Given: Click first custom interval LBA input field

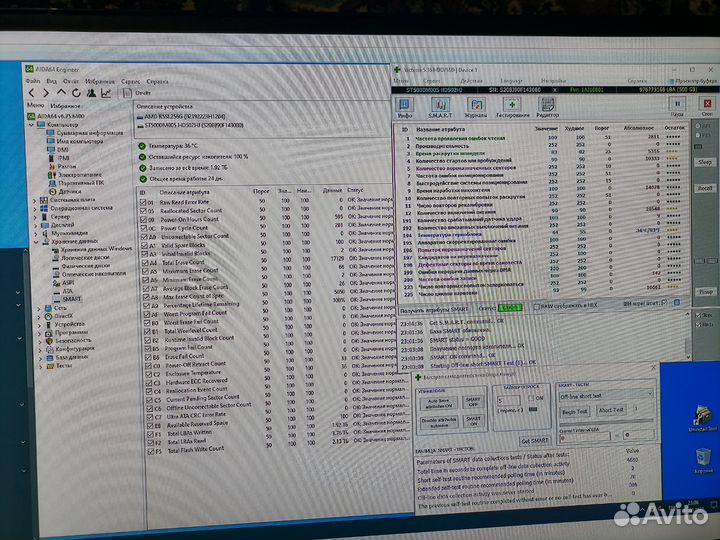Looking at the screenshot, I should (x=585, y=437).
